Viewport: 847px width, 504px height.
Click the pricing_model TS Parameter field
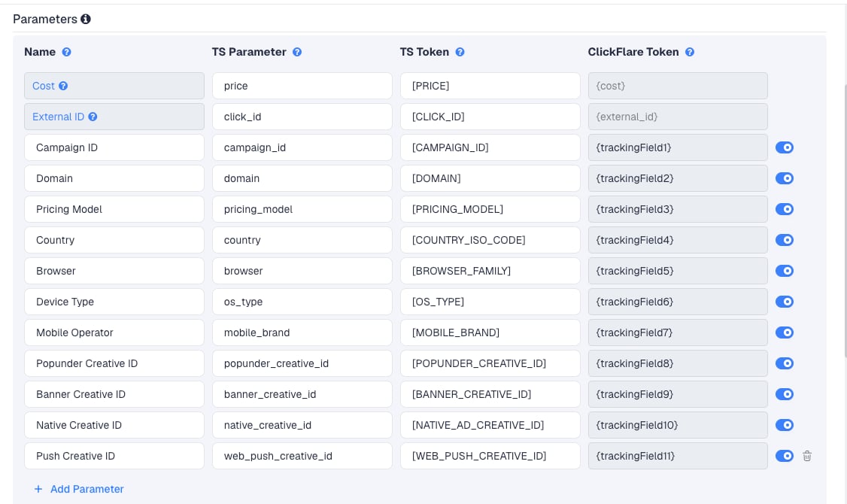pos(302,209)
